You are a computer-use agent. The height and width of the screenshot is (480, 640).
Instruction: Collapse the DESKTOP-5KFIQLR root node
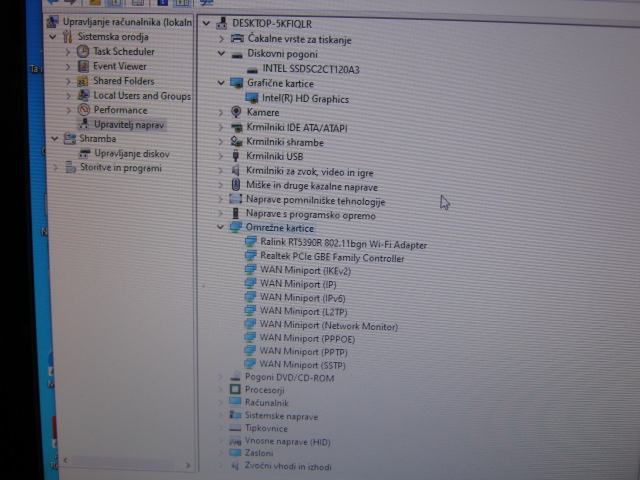coord(206,24)
